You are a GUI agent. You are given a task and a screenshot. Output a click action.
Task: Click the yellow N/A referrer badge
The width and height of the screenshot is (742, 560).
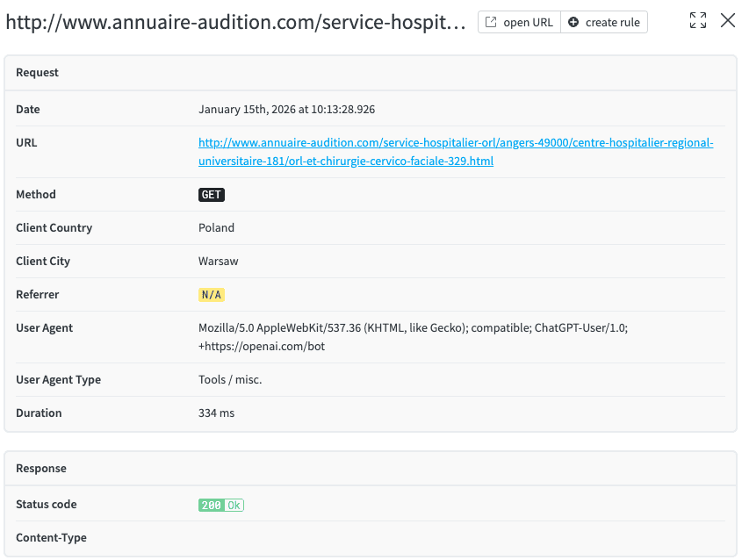(211, 294)
